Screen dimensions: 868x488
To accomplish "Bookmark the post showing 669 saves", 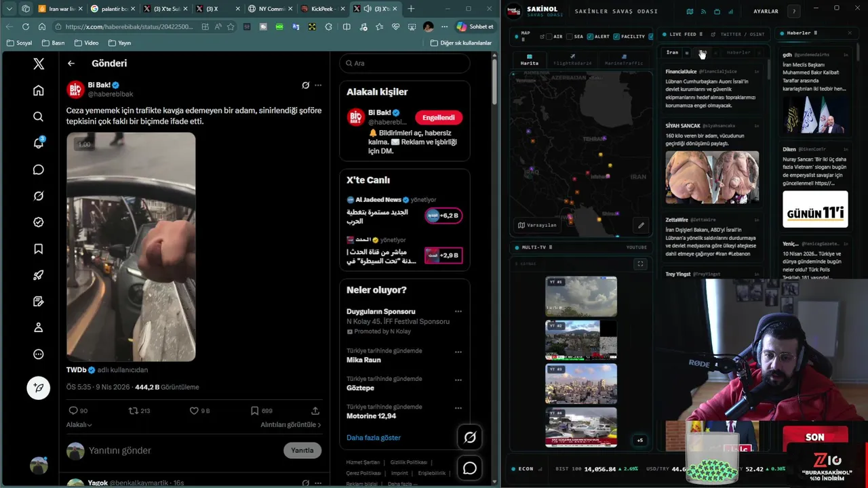I will 254,411.
